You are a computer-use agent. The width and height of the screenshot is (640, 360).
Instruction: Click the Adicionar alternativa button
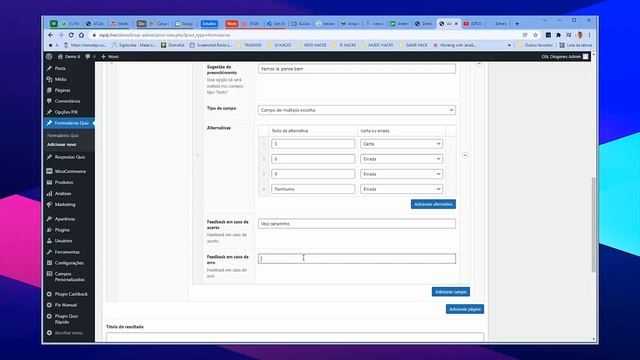point(433,204)
